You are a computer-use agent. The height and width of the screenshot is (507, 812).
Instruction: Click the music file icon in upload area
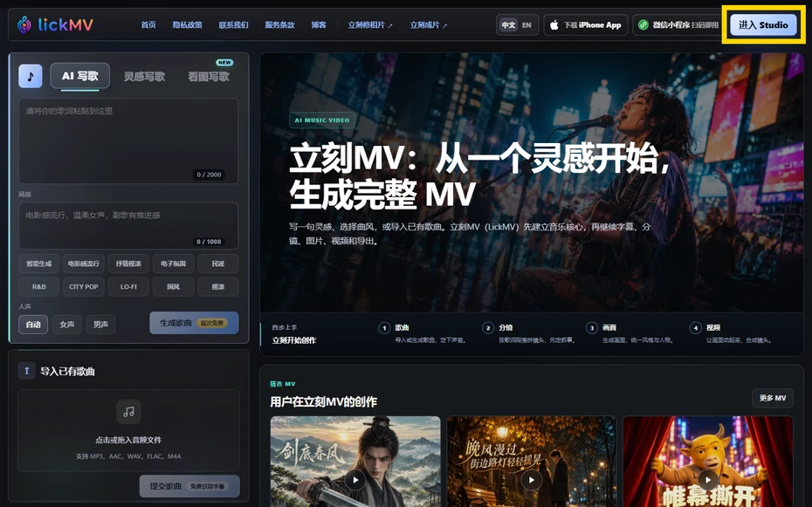pyautogui.click(x=128, y=412)
